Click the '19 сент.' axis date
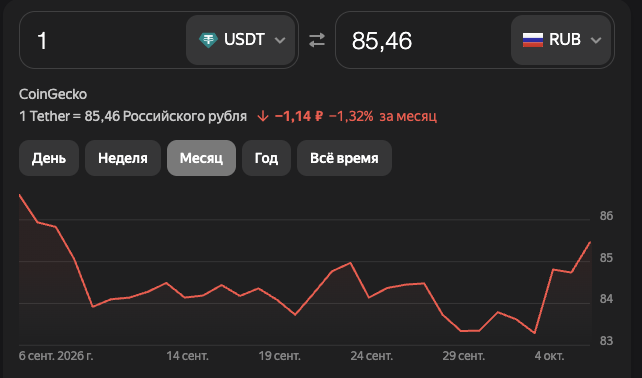Screen dimensions: 642x378 (280, 356)
